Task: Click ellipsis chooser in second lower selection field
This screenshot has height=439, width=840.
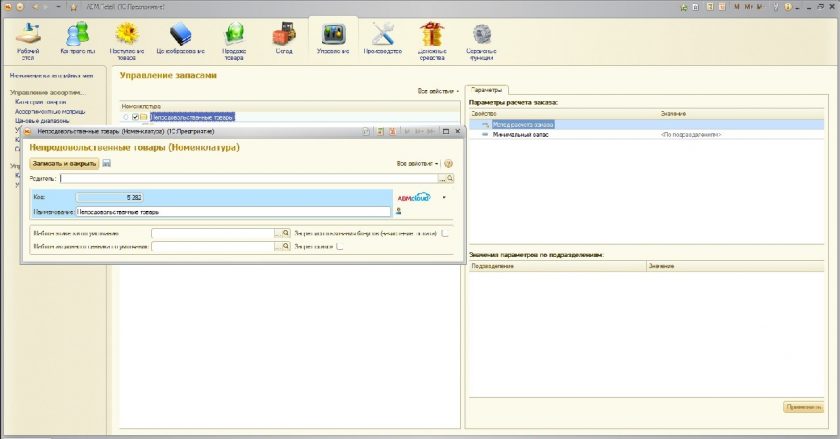Action: [x=278, y=247]
